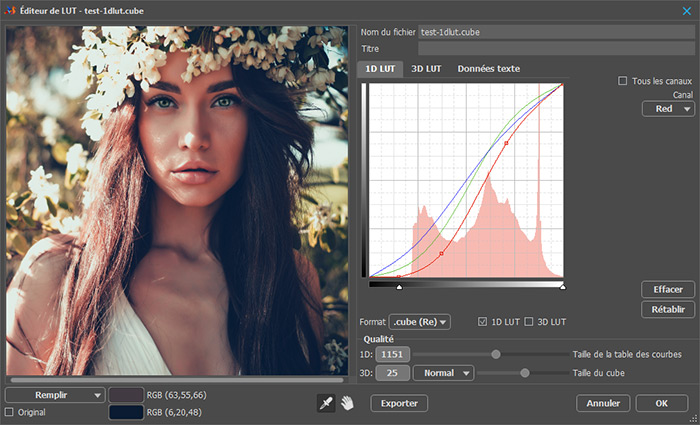Select the hand pan tool
Image resolution: width=700 pixels, height=425 pixels.
(x=347, y=403)
